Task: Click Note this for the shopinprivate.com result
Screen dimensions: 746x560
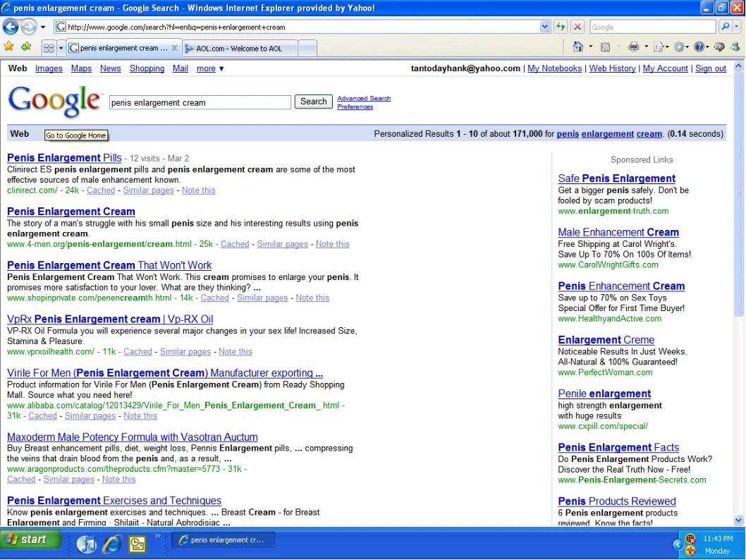Action: (312, 298)
